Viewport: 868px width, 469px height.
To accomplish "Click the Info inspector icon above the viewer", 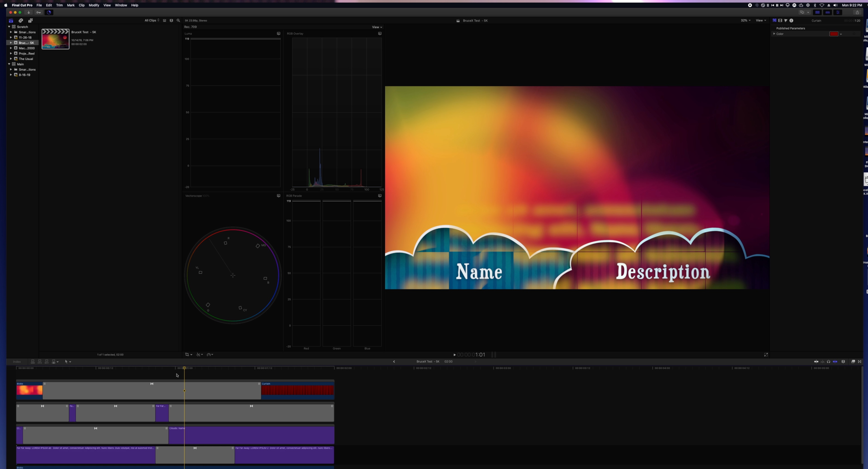I will 792,21.
